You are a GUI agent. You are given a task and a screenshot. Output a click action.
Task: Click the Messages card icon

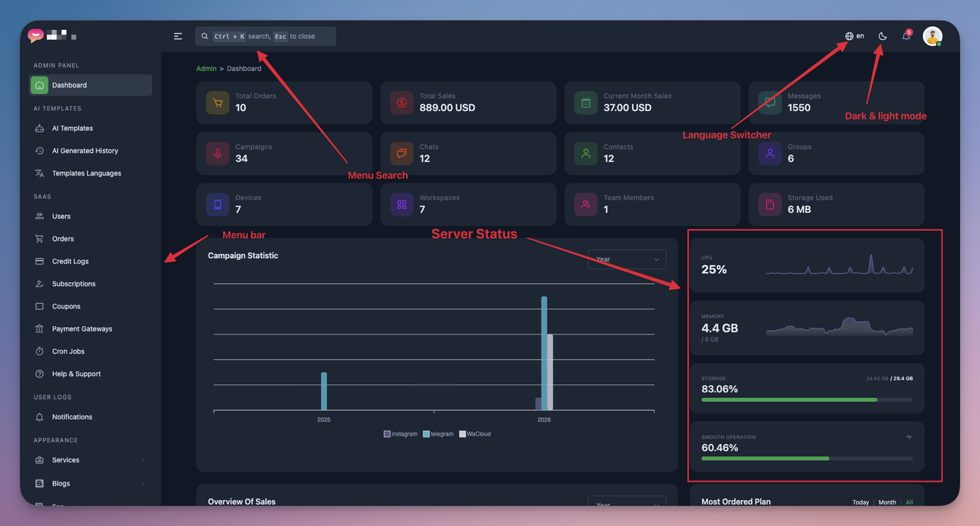click(x=769, y=103)
